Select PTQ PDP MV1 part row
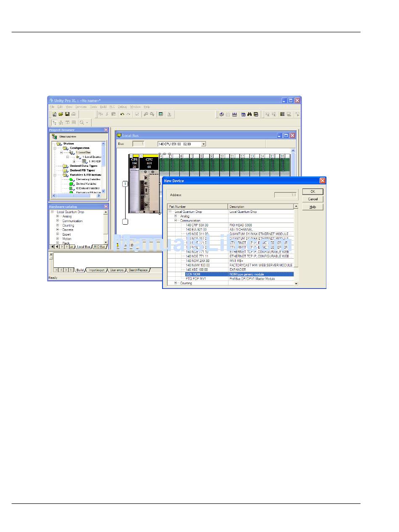 [x=230, y=278]
